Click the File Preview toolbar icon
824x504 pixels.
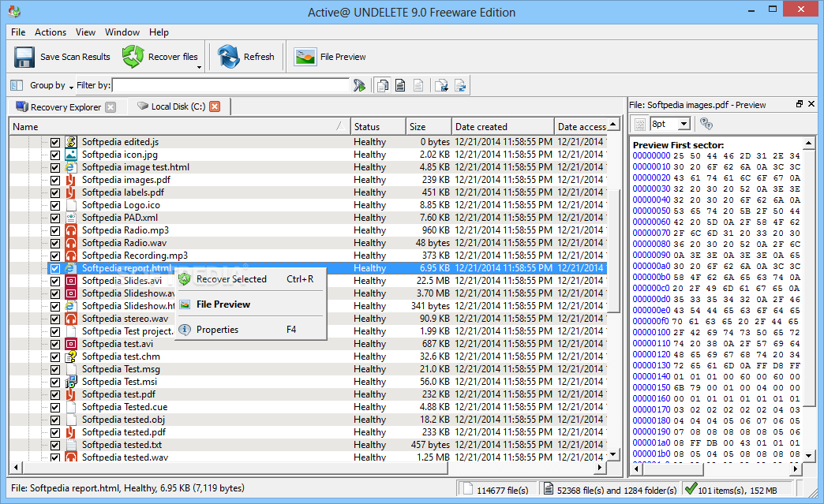click(305, 57)
